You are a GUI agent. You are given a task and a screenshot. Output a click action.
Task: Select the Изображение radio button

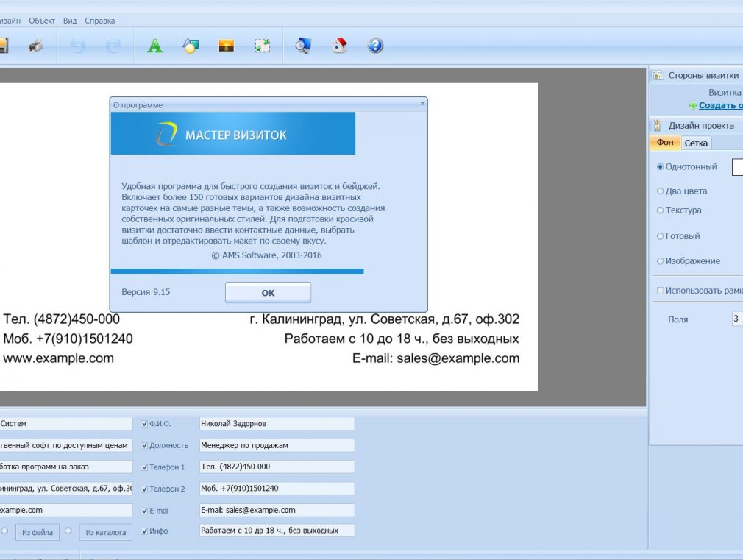pyautogui.click(x=660, y=261)
